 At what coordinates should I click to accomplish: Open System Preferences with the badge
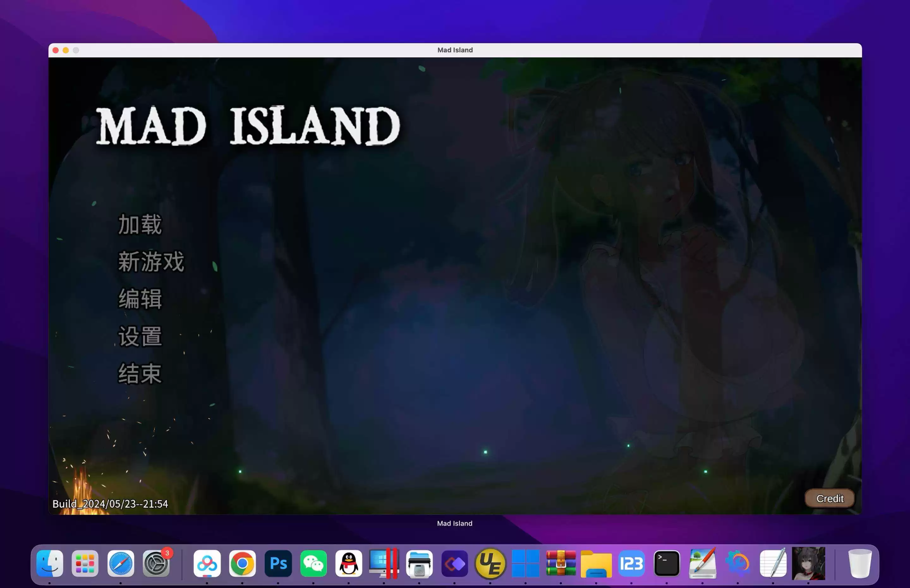point(156,564)
